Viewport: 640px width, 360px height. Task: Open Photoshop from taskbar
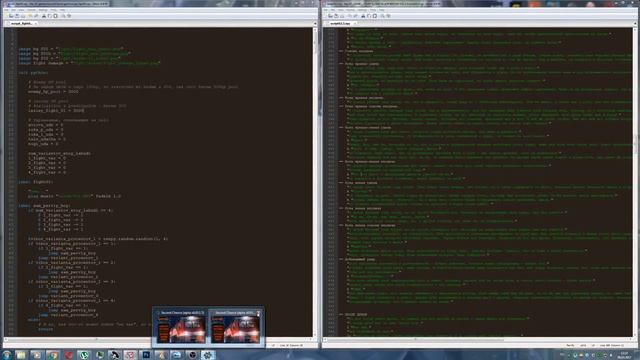coord(146,355)
